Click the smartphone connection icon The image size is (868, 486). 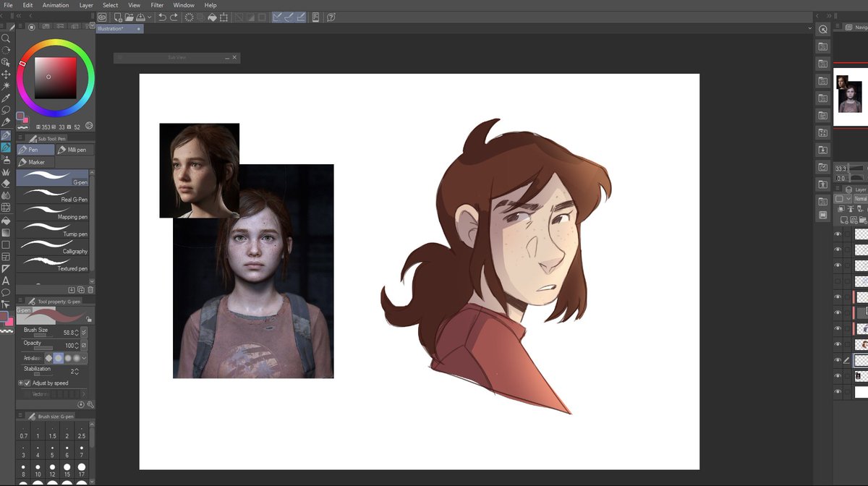tap(316, 17)
